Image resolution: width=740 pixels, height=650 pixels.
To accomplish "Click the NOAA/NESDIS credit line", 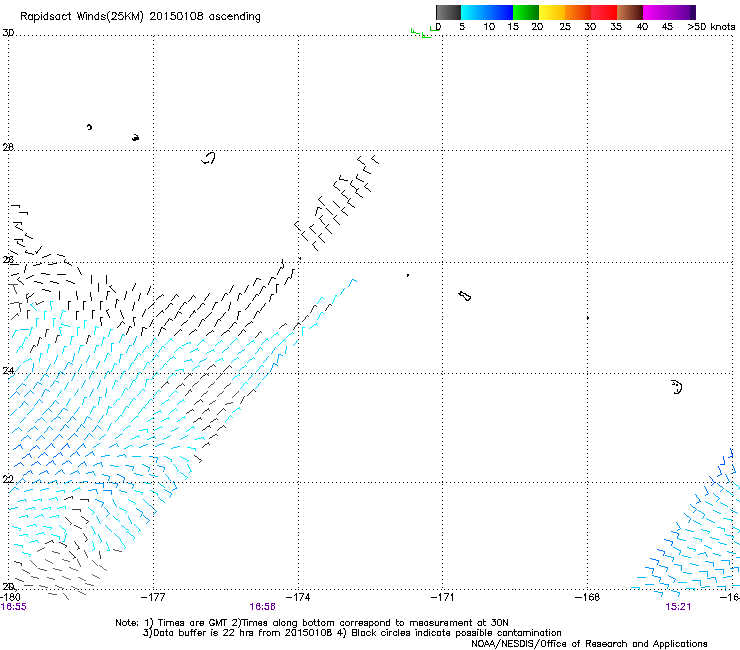I will (589, 644).
